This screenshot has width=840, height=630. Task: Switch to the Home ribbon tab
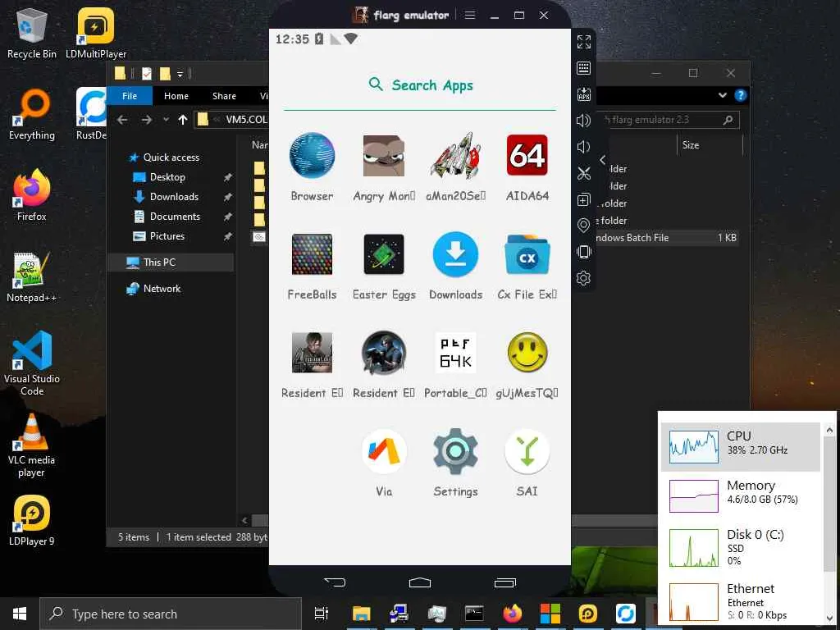176,96
